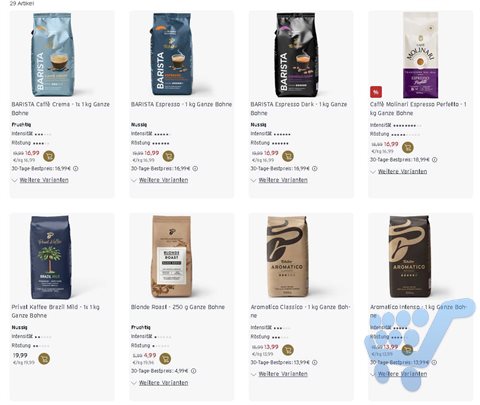
Task: Add Caffè Molinari Espresso Perfetto to cart
Action: pos(407,147)
